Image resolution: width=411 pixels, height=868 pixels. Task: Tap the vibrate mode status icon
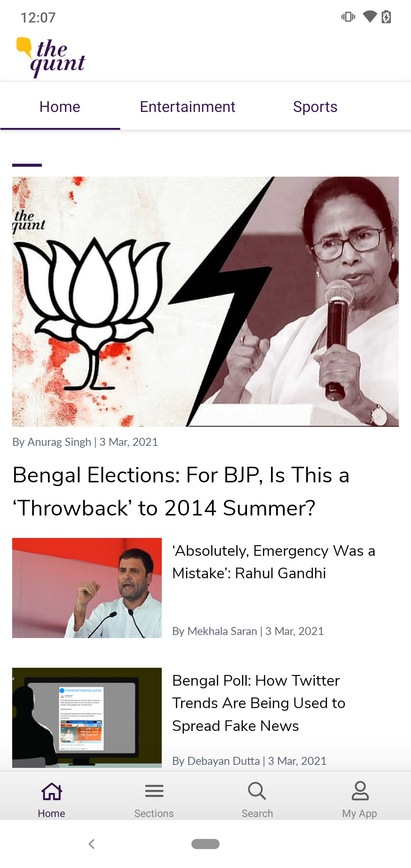point(348,17)
